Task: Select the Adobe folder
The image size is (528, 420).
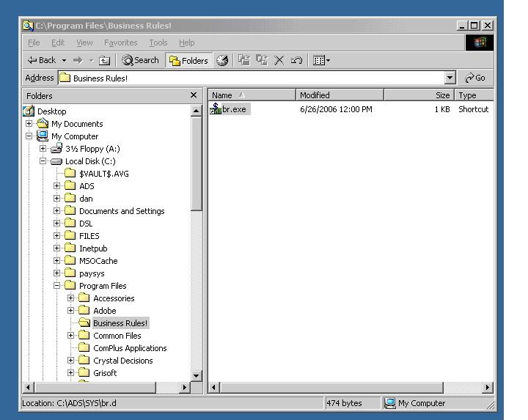Action: tap(105, 311)
